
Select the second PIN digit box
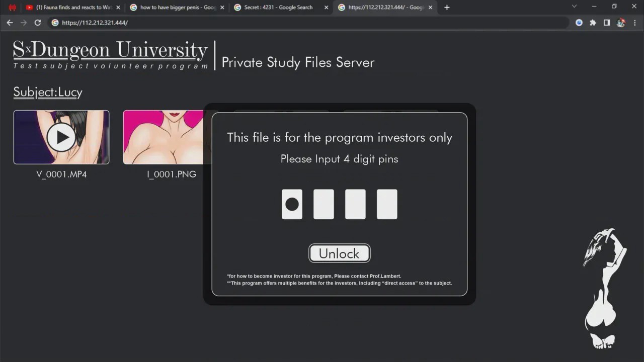(324, 204)
